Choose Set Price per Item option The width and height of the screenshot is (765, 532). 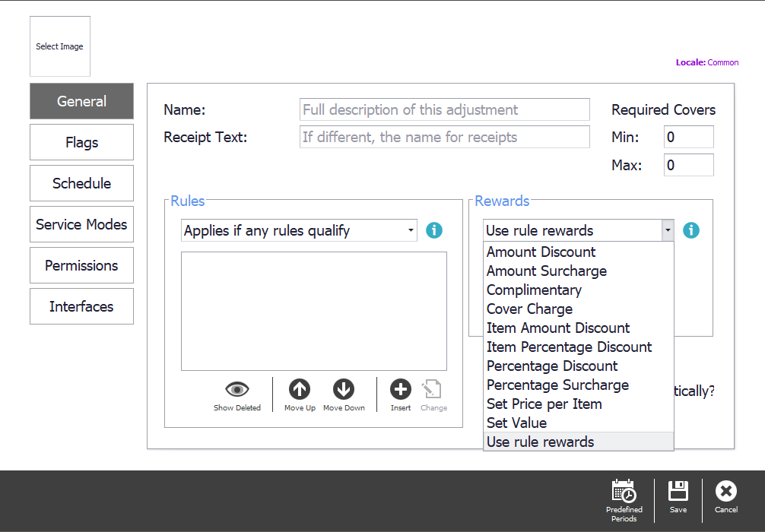coord(579,404)
